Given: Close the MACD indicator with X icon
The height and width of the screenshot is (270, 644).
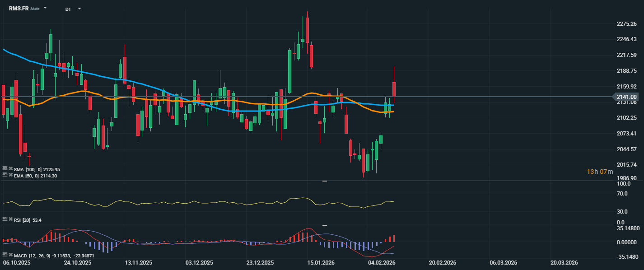Looking at the screenshot, I should pyautogui.click(x=10, y=255).
